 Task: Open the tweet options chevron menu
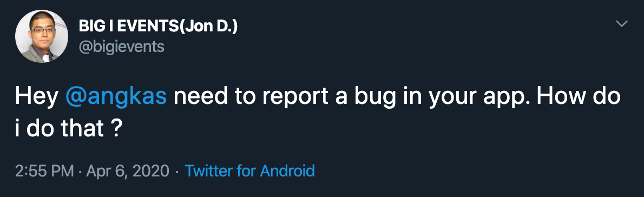pos(622,24)
